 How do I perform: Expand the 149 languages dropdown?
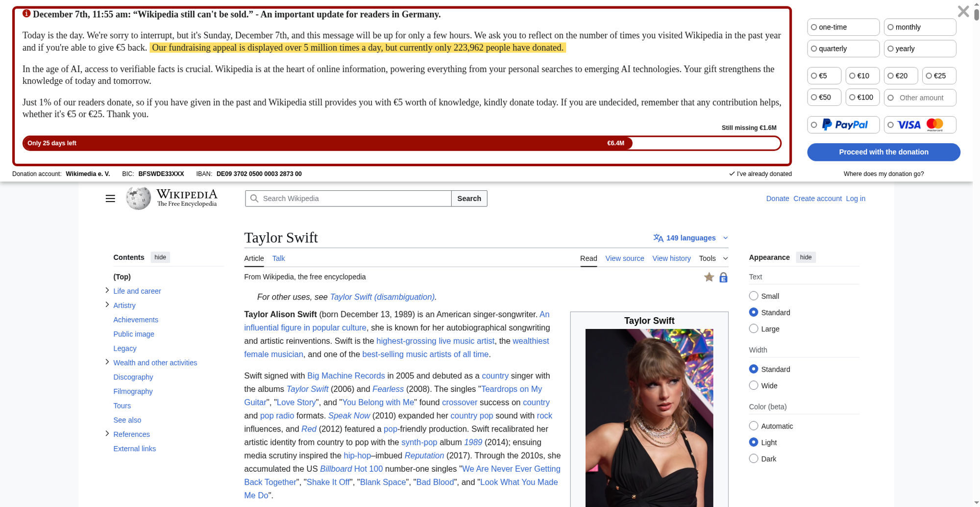pyautogui.click(x=725, y=238)
